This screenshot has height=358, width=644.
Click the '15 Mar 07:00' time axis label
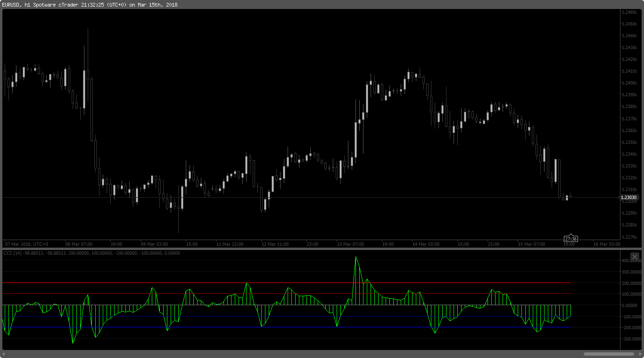[531, 244]
